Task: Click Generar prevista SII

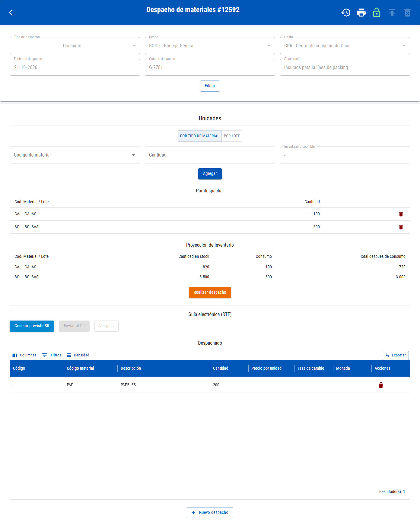Action: click(x=32, y=326)
